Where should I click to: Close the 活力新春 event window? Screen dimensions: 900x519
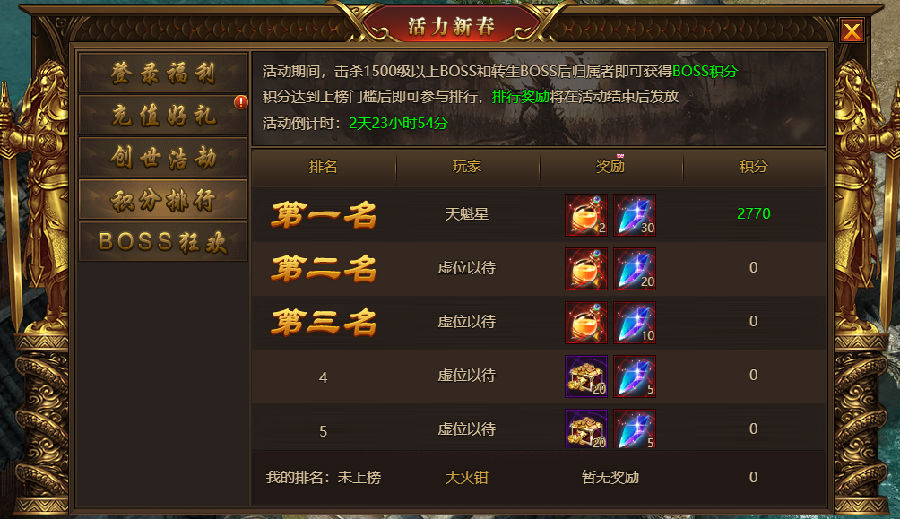pyautogui.click(x=852, y=31)
